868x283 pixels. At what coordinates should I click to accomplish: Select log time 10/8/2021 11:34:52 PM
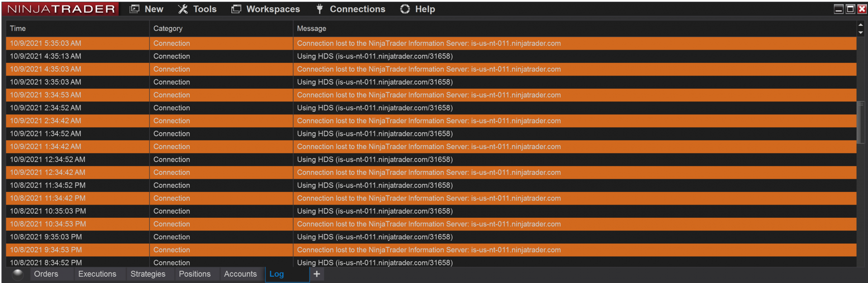[x=47, y=185]
